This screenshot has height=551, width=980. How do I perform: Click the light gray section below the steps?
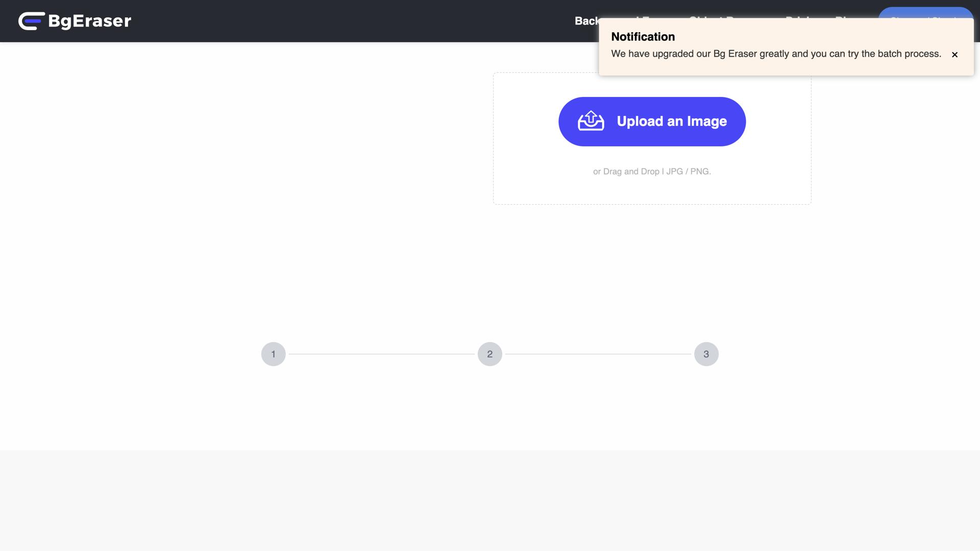pos(490,500)
